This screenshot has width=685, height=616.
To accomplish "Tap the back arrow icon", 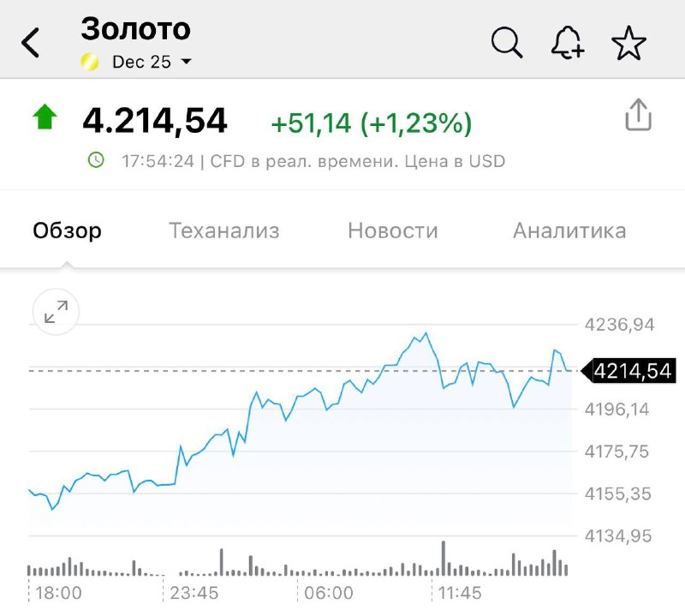I will [31, 42].
